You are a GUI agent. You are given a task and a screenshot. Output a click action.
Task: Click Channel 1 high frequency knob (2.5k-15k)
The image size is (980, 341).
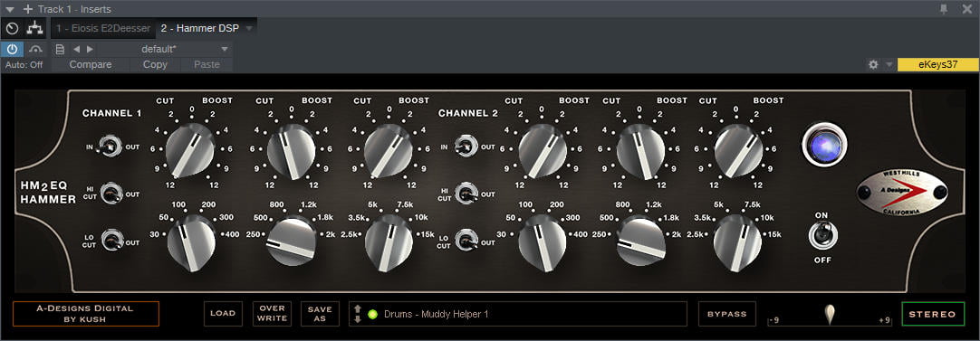tap(389, 242)
